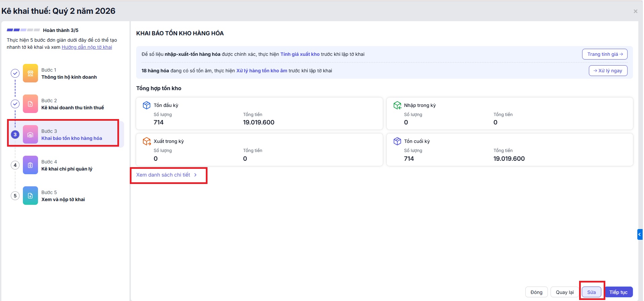Image resolution: width=644 pixels, height=301 pixels.
Task: Click the Trang tính giá button
Action: pyautogui.click(x=604, y=54)
